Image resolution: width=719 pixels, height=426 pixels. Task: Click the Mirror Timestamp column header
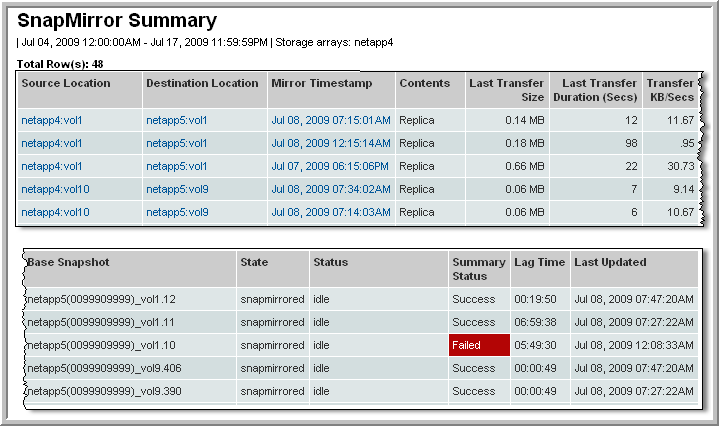pyautogui.click(x=321, y=83)
